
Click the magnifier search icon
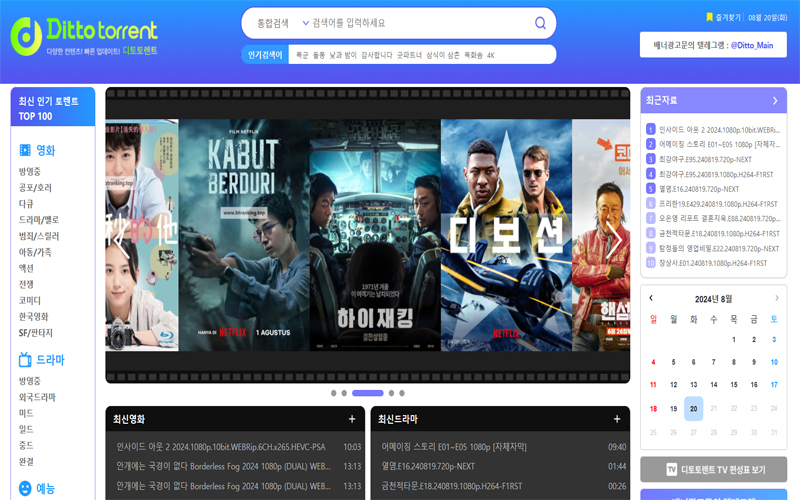pyautogui.click(x=540, y=23)
